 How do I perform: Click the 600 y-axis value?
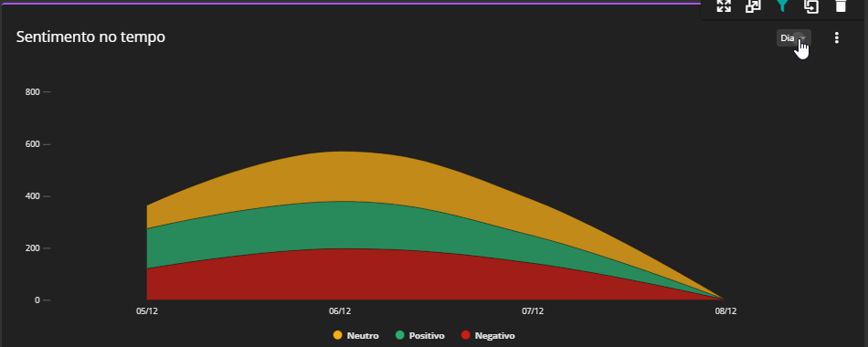tap(33, 144)
